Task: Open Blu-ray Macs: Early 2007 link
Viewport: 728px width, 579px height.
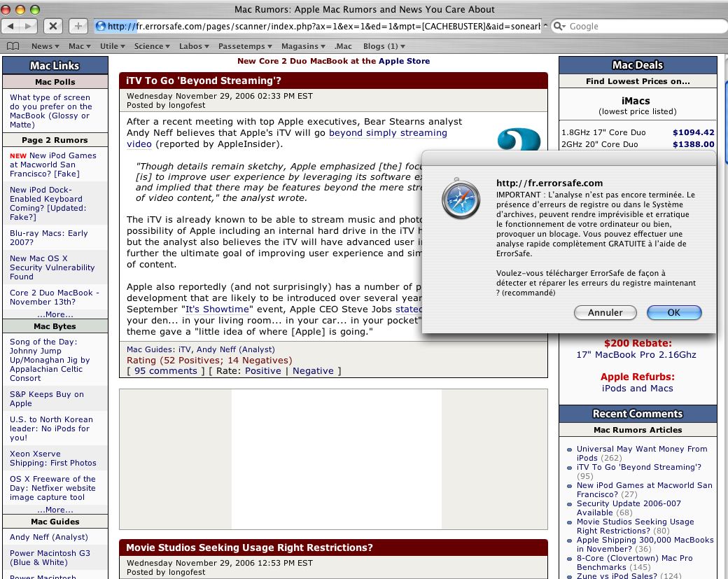Action: [x=49, y=238]
